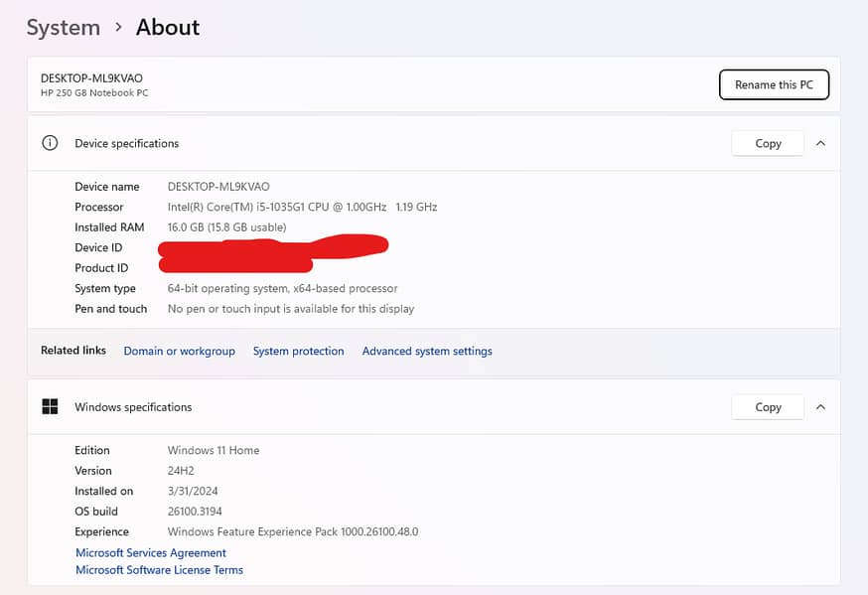Open the Microsoft Services Agreement link
Viewport: 868px width, 595px height.
(x=151, y=553)
